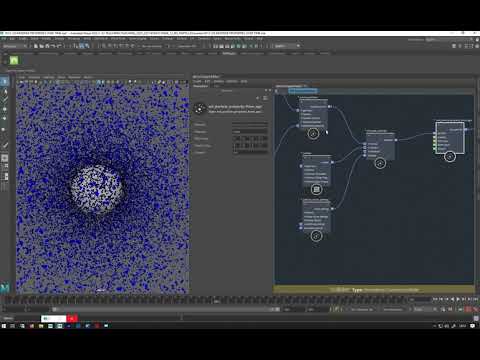Open the viewport panel's Show menu
480x360 pixels.
click(62, 77)
